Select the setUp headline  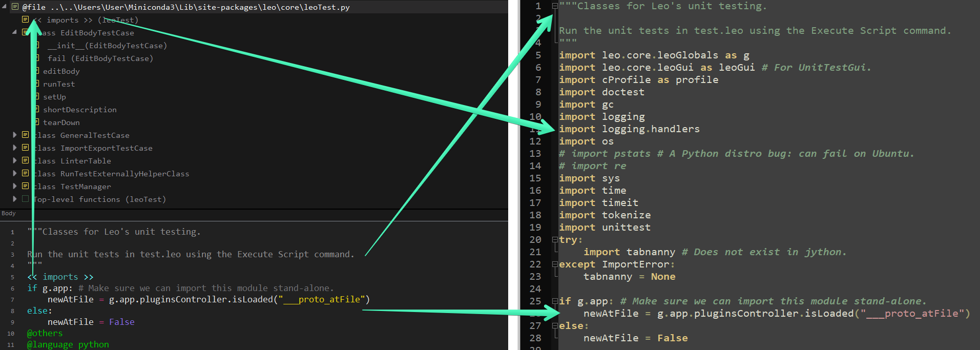(54, 97)
